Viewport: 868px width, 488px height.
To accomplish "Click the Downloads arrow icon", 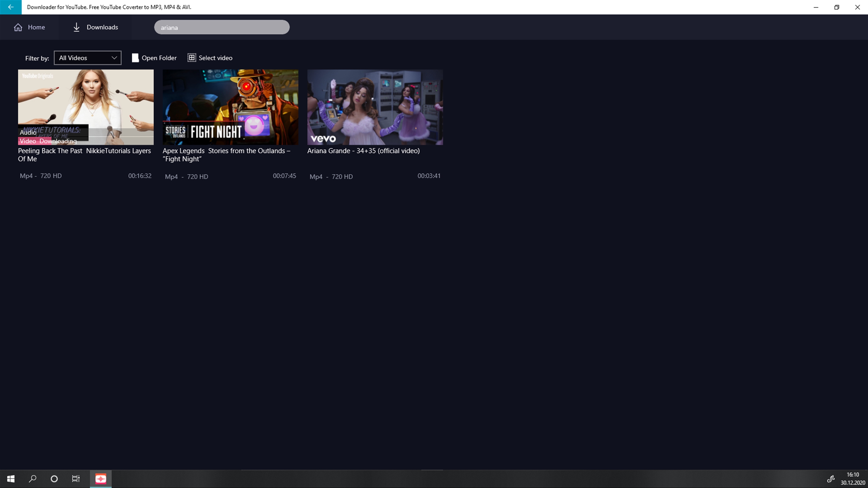I will pos(76,27).
